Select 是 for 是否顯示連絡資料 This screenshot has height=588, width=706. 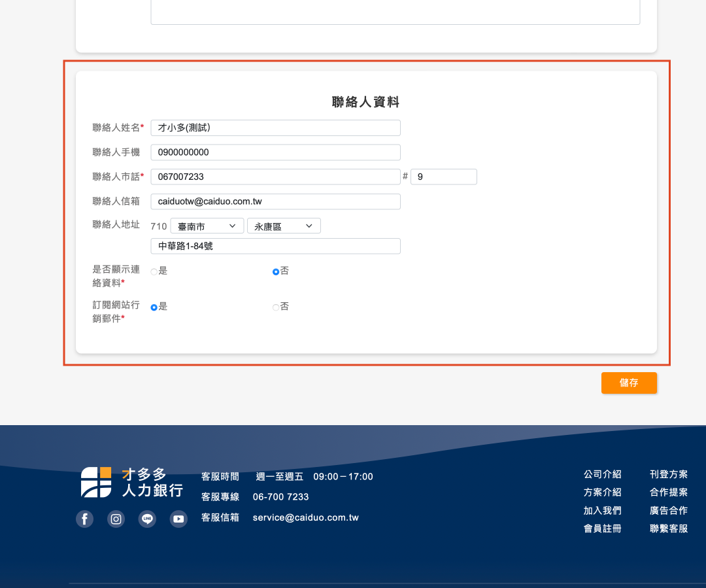point(154,271)
